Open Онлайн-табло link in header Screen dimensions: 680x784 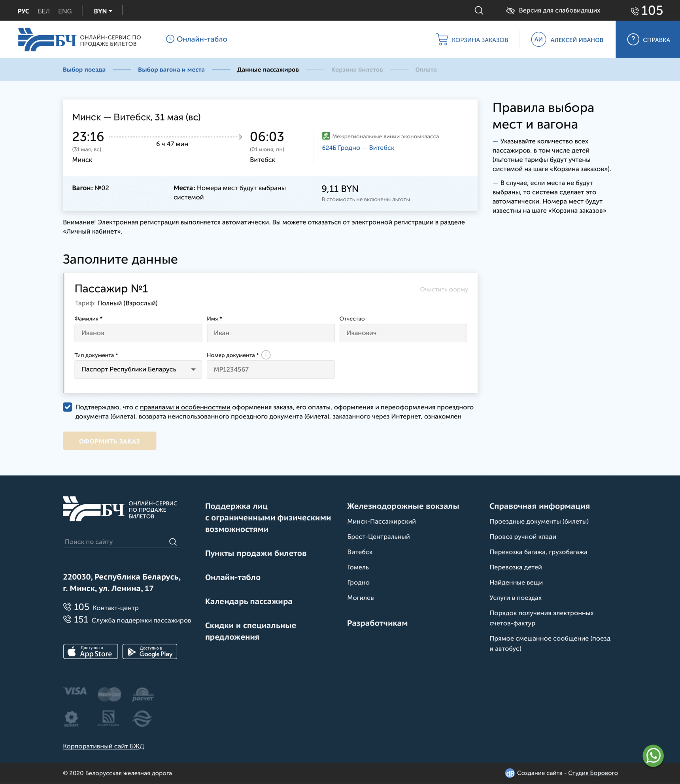196,39
